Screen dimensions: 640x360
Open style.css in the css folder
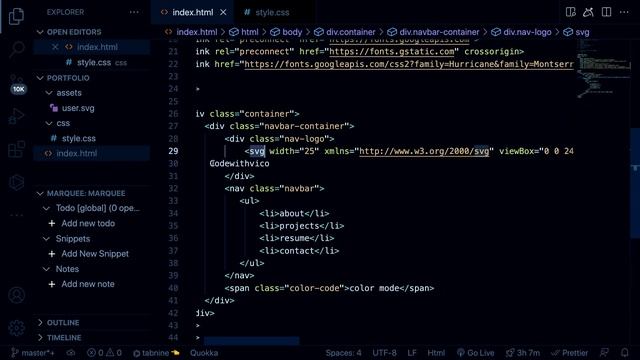click(78, 138)
